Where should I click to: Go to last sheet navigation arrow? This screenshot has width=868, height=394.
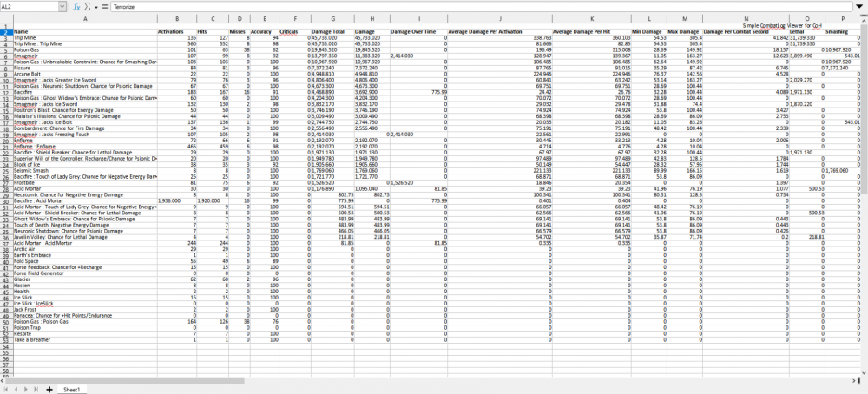[x=37, y=390]
